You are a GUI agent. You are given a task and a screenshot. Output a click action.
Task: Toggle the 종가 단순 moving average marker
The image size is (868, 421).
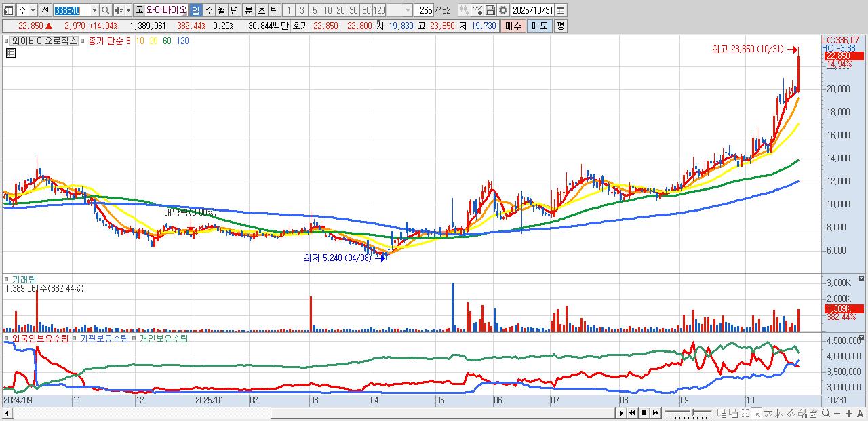click(83, 41)
